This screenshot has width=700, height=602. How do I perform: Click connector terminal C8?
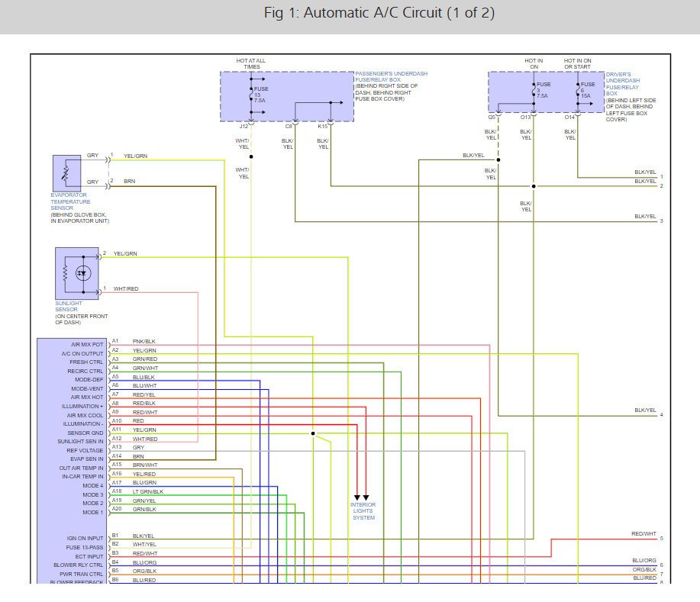tap(289, 127)
